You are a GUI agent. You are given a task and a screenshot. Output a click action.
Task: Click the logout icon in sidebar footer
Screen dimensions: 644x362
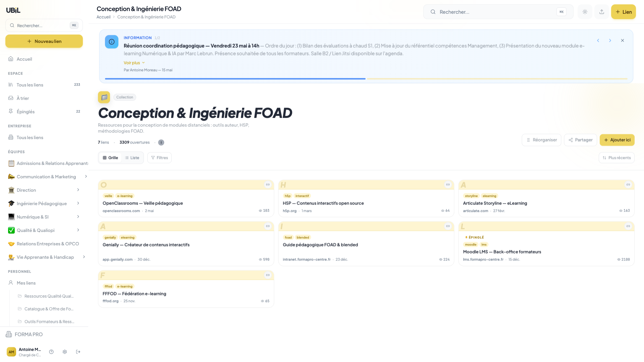coord(78,352)
